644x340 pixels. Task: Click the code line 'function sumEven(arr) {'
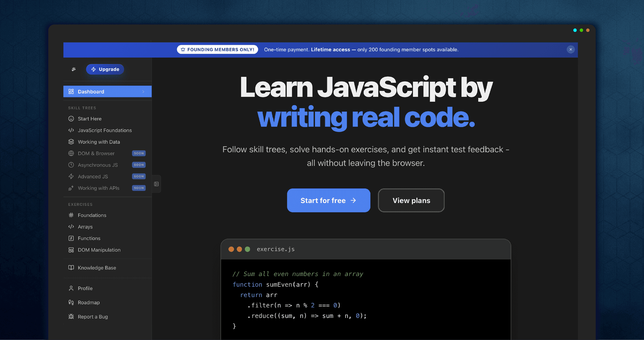tap(276, 284)
